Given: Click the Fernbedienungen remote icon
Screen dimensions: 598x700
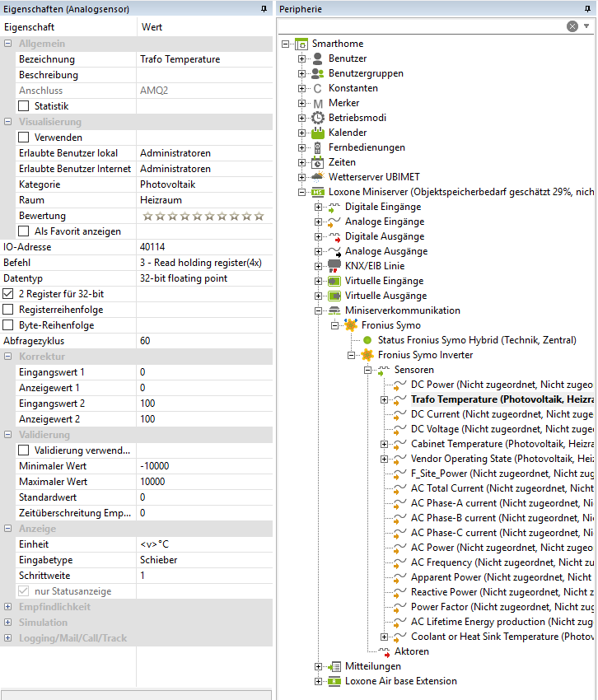Looking at the screenshot, I should click(318, 147).
